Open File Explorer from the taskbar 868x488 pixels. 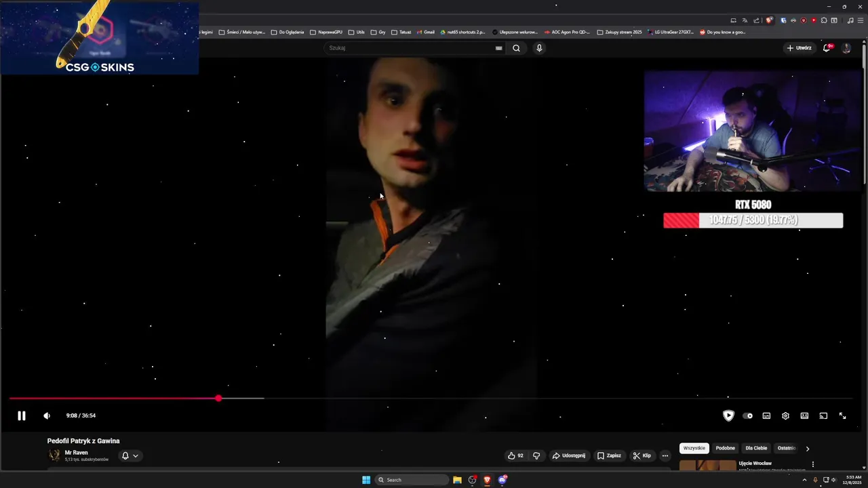tap(457, 480)
